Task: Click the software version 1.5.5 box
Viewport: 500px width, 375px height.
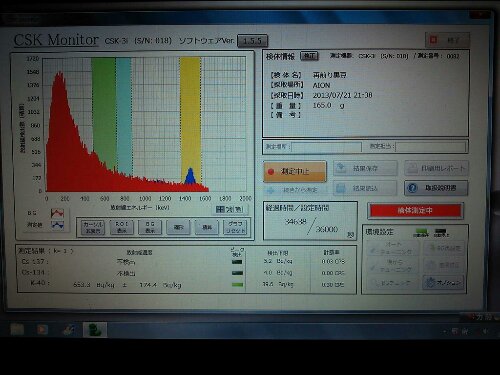Action: (x=252, y=41)
